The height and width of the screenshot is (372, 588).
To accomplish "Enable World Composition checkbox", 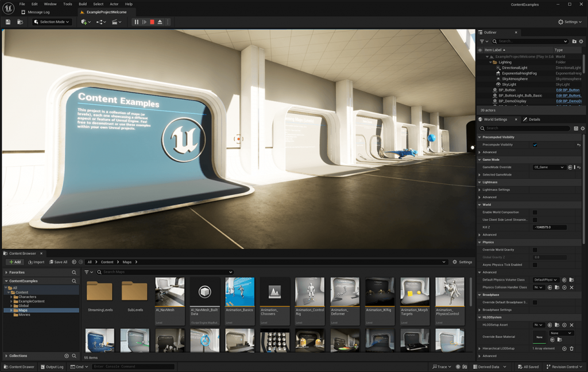I will 535,212.
